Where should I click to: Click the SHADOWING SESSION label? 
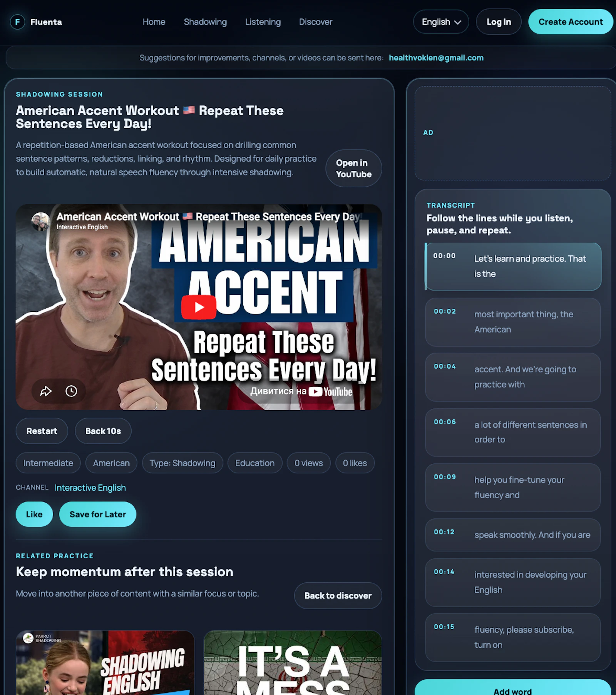[60, 94]
